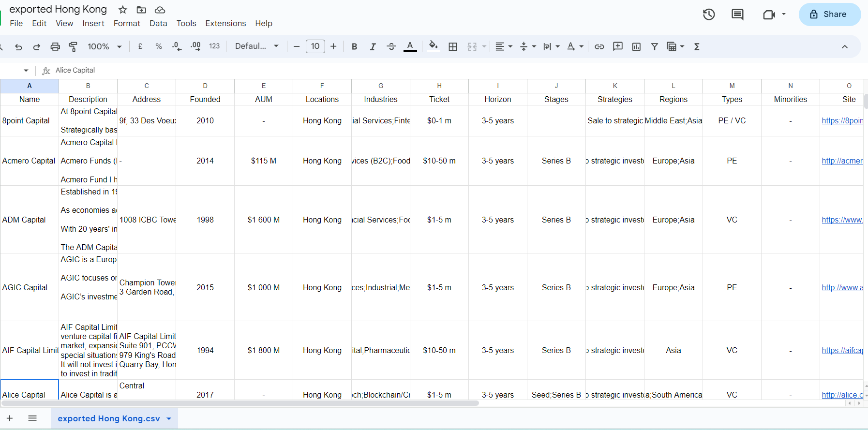The height and width of the screenshot is (430, 868).
Task: Add a new sheet with plus icon
Action: pyautogui.click(x=10, y=418)
